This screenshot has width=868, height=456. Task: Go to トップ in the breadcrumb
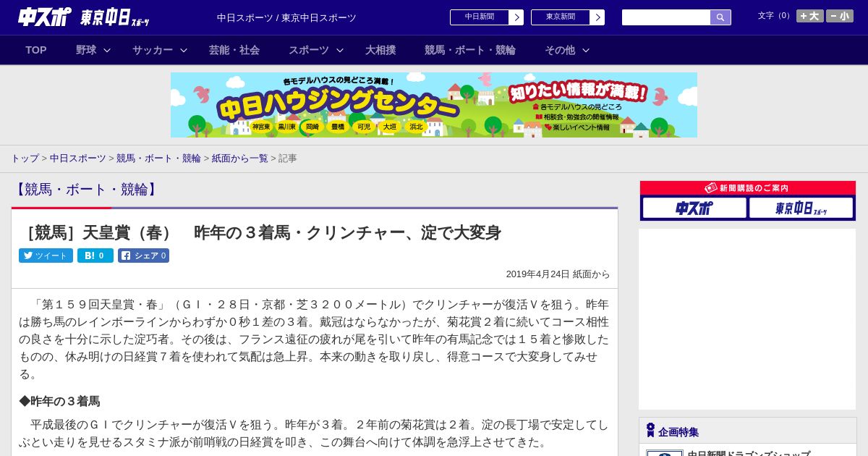coord(25,159)
